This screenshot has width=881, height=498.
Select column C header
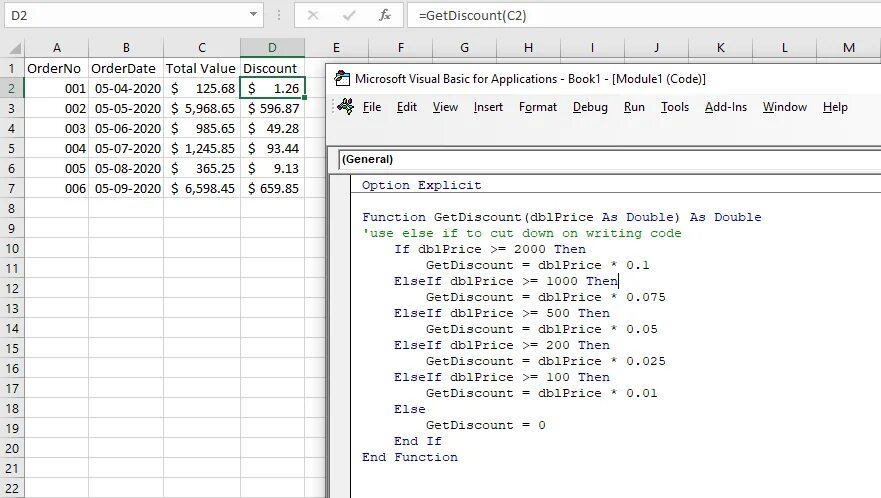[x=202, y=48]
